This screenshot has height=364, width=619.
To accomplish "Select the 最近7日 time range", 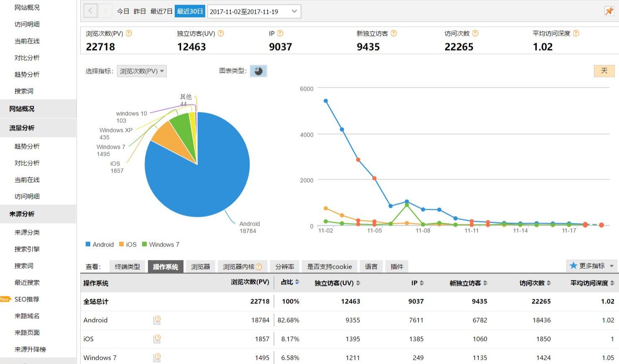I will (161, 11).
